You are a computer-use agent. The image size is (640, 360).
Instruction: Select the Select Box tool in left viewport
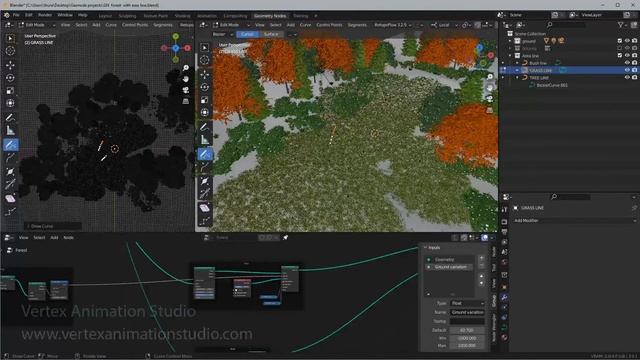[10, 38]
